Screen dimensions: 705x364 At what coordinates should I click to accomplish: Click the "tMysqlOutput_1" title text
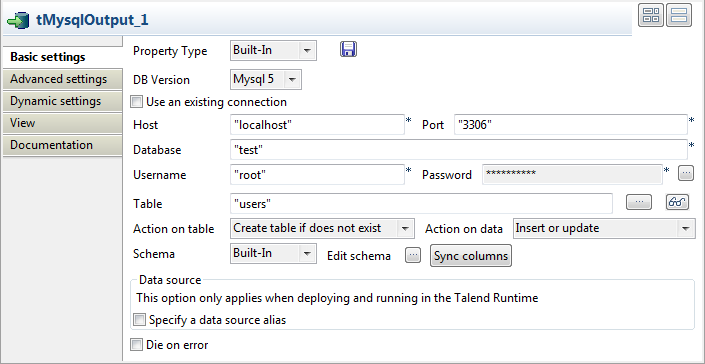(x=92, y=20)
